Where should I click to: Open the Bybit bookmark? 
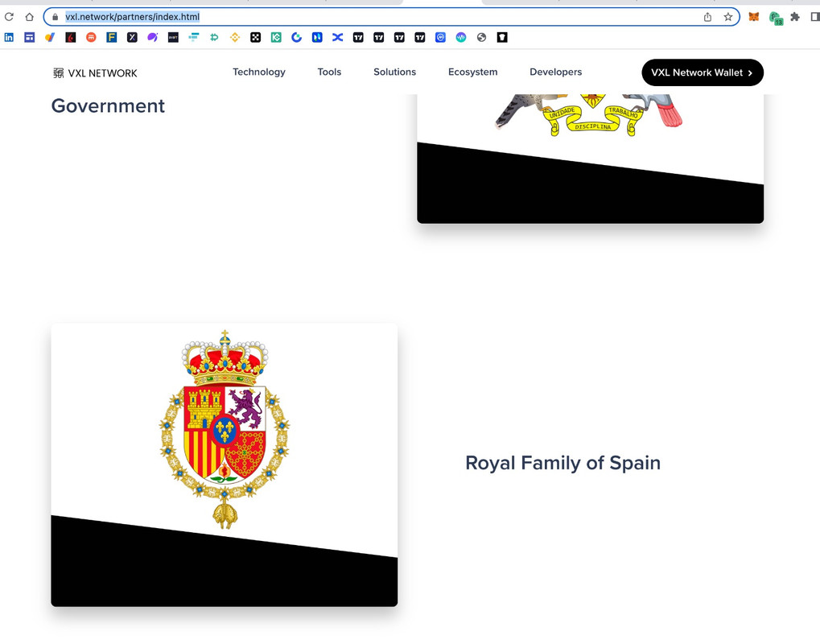[x=173, y=37]
